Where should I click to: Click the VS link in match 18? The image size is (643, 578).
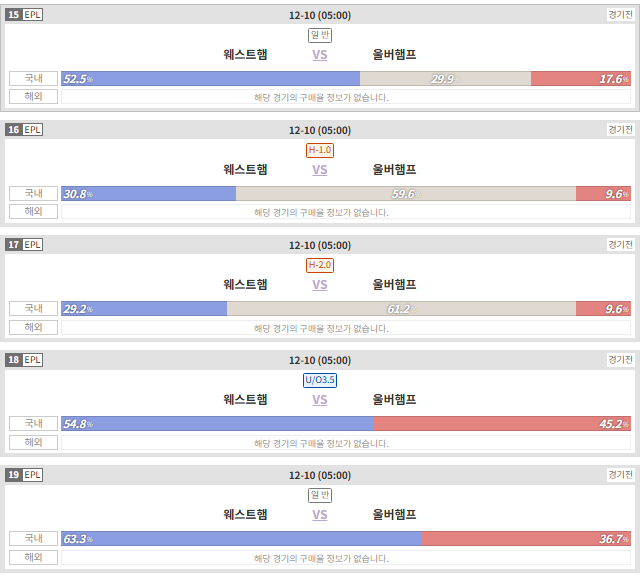(x=319, y=399)
